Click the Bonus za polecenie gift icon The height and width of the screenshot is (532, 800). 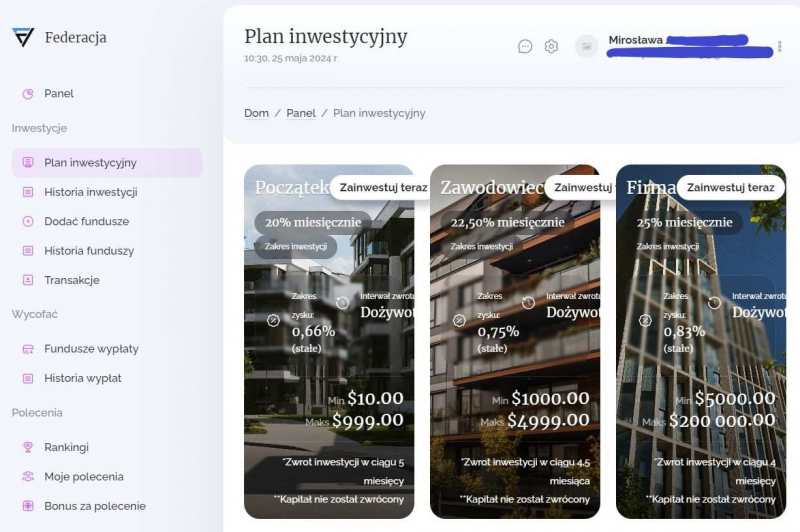point(28,506)
